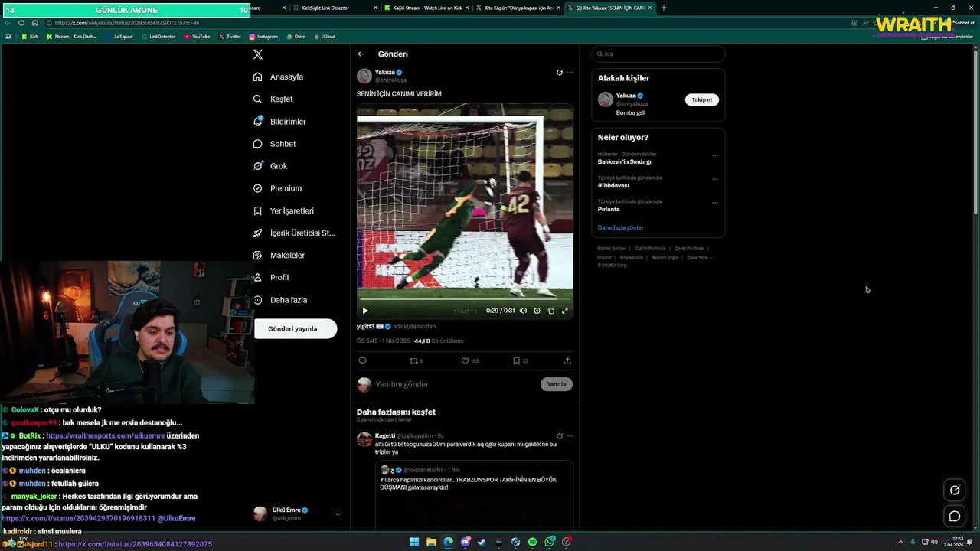Open new browser tab plus button

tap(663, 8)
